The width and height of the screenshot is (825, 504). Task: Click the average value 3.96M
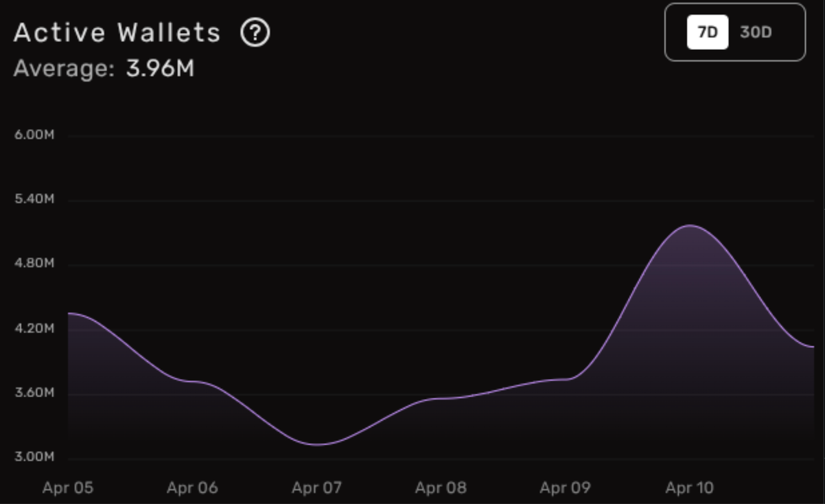point(160,68)
